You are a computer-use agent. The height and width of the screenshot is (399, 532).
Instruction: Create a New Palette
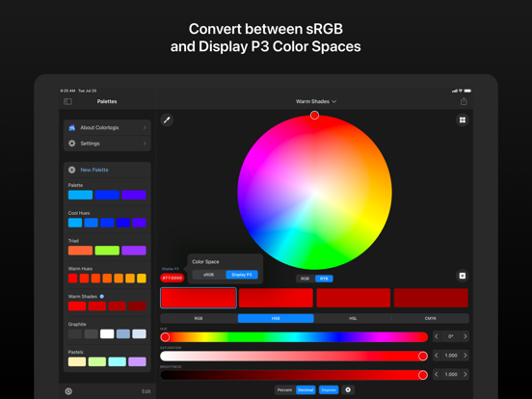[107, 170]
